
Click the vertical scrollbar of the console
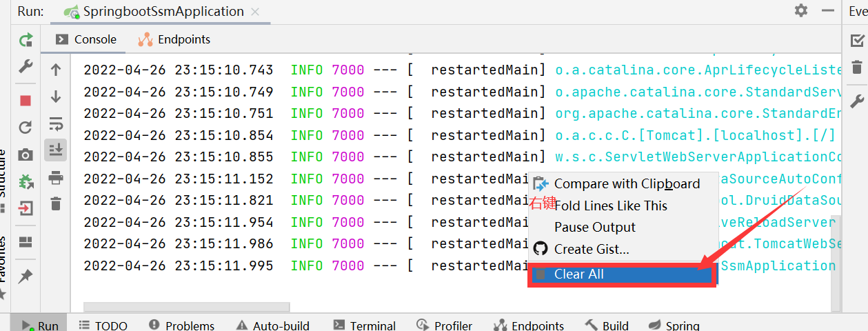(x=836, y=263)
